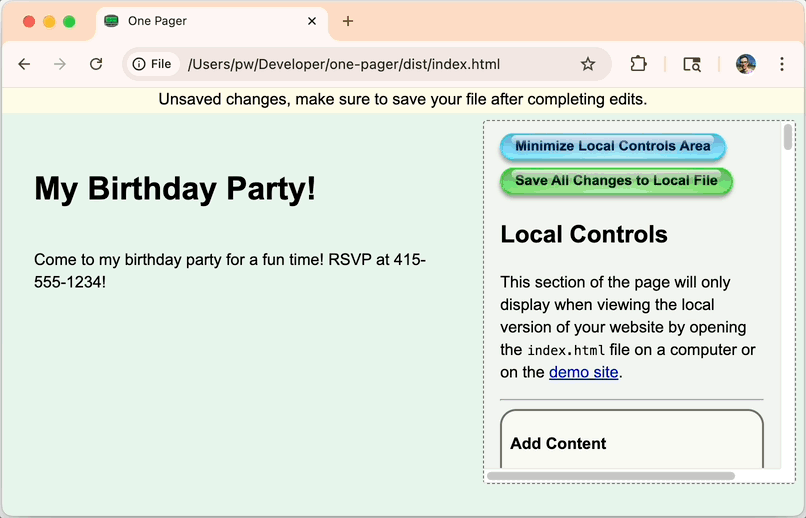Click the window search icon in toolbar
Image resolution: width=806 pixels, height=518 pixels.
coord(692,64)
